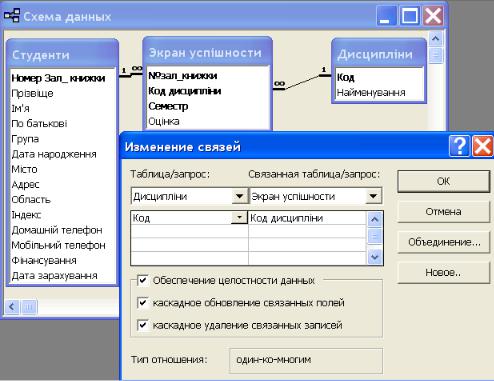Image resolution: width=494 pixels, height=381 pixels.
Task: Select Код дисципліни field in Экран успішности table
Action: (x=185, y=91)
